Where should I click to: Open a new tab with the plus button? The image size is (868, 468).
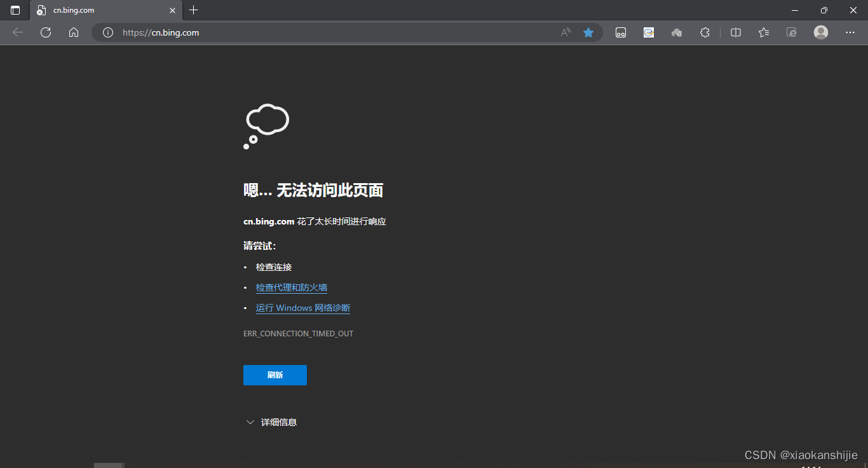(x=193, y=10)
